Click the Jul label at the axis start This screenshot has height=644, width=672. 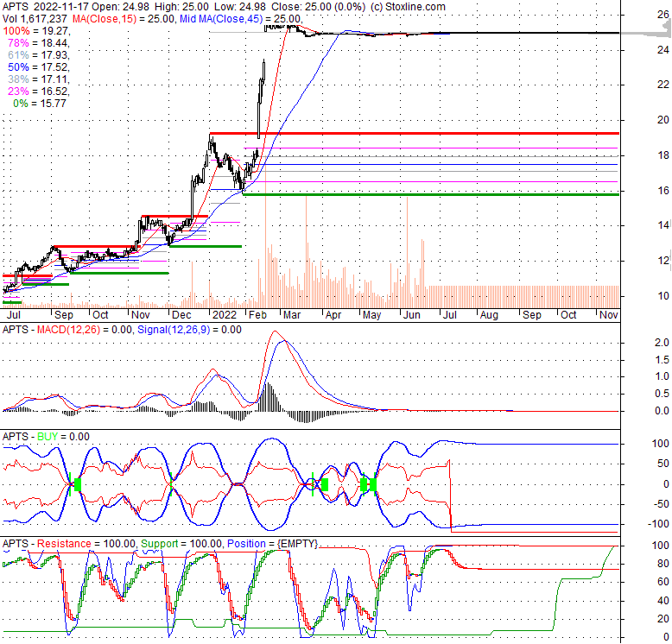pos(13,315)
